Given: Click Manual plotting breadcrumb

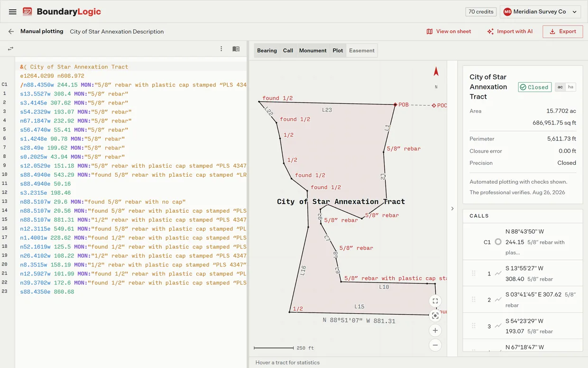Looking at the screenshot, I should (x=42, y=31).
